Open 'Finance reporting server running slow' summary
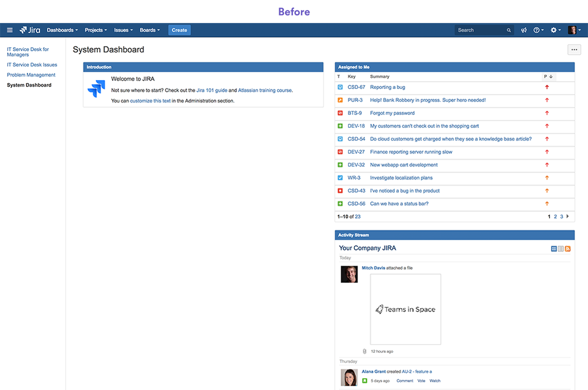 tap(411, 152)
